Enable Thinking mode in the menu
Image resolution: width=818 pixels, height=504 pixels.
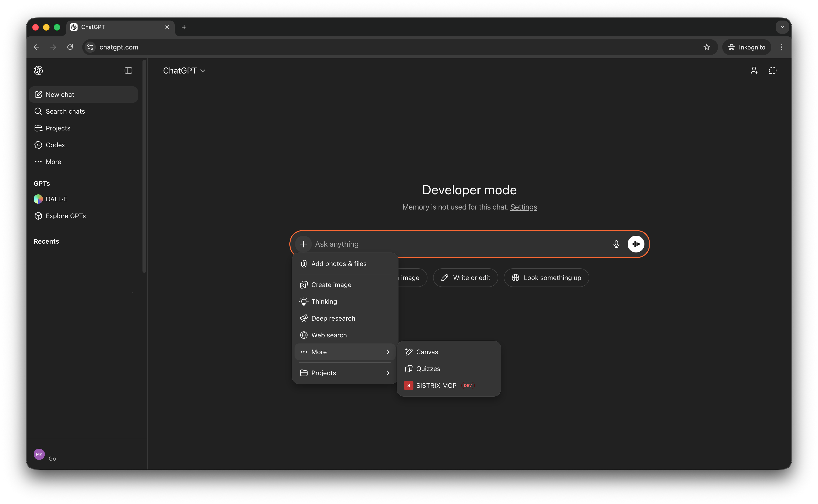click(324, 301)
